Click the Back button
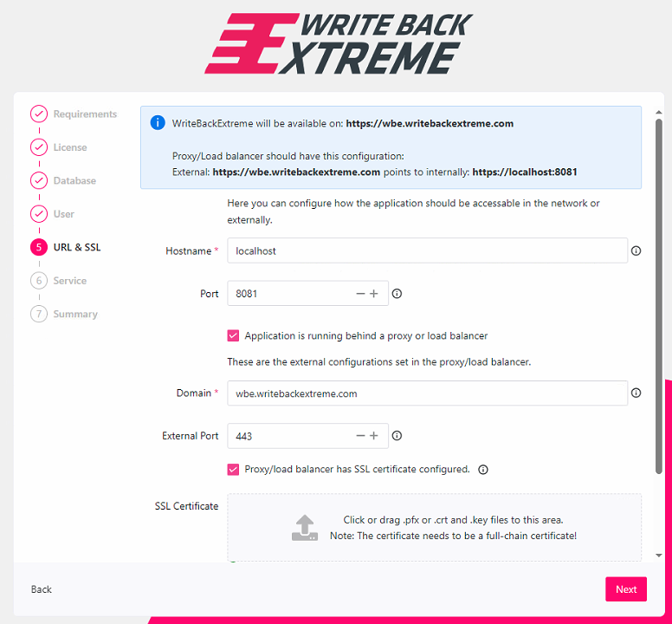 point(42,589)
